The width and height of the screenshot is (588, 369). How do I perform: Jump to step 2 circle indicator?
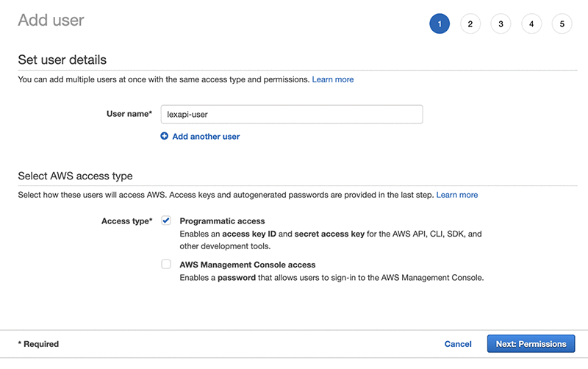(470, 24)
